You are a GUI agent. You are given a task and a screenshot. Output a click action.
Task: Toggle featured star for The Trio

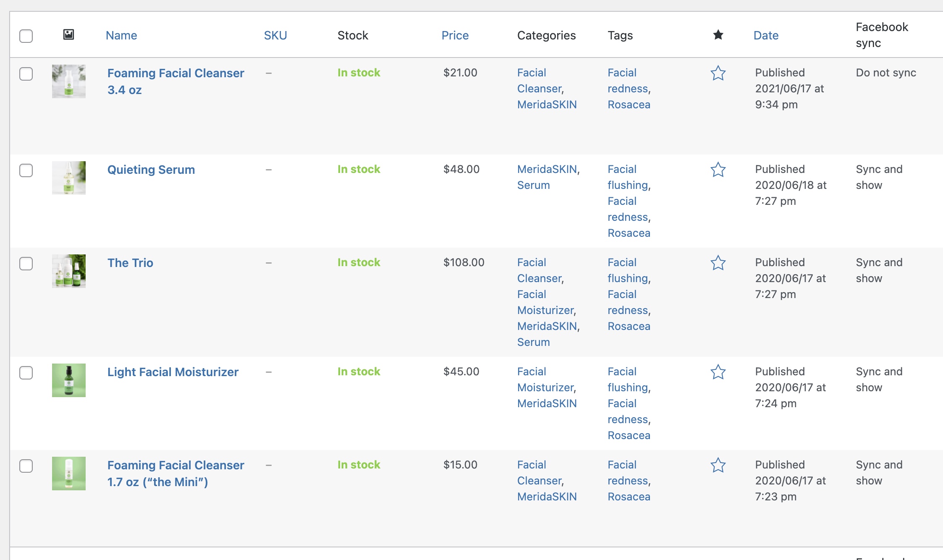718,263
